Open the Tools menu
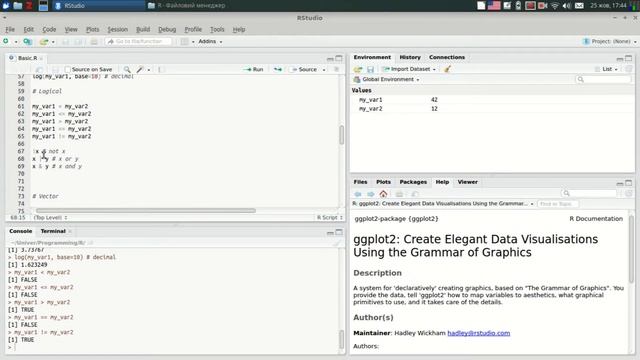Image resolution: width=640 pixels, height=360 pixels. pos(217,29)
